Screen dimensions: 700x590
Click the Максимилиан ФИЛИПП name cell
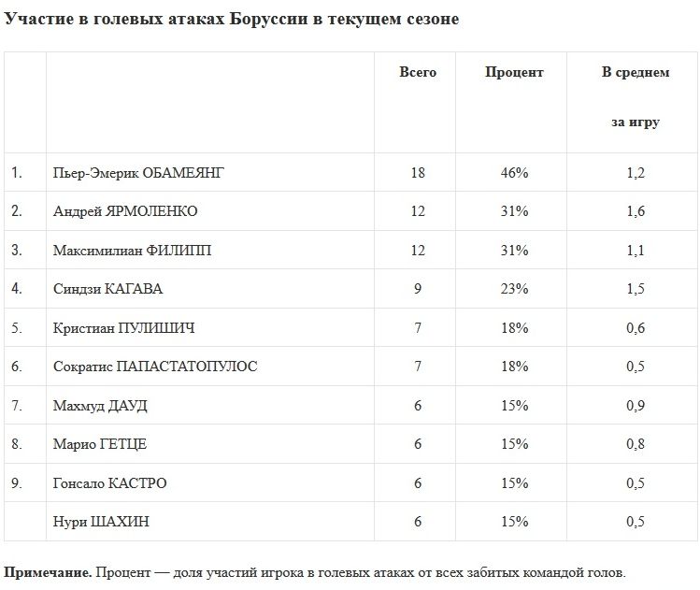[x=133, y=251]
